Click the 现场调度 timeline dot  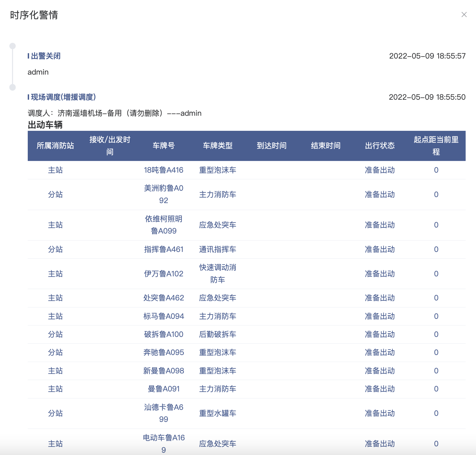click(13, 87)
